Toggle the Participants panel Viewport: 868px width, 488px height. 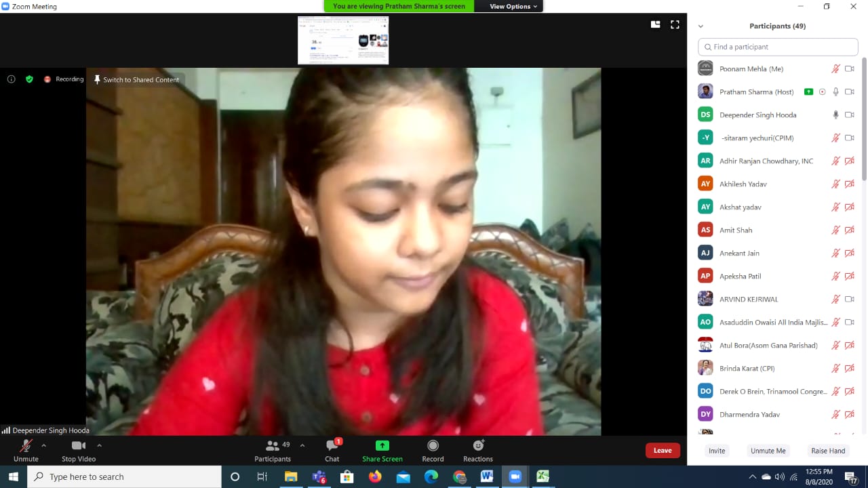[x=273, y=446]
